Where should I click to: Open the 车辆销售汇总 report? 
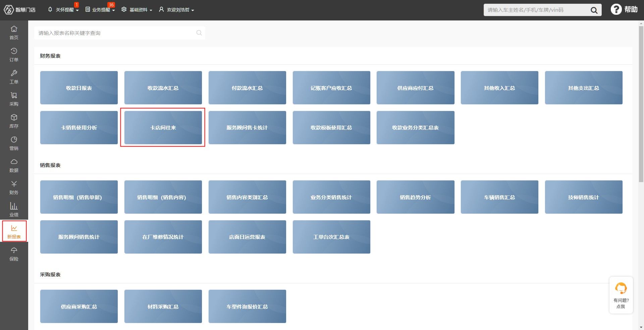coord(499,197)
